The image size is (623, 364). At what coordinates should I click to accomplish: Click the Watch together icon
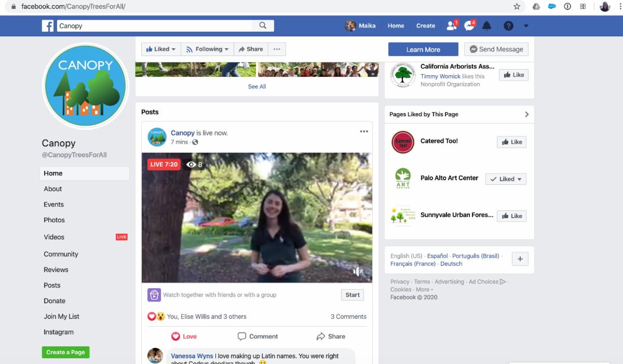click(154, 295)
